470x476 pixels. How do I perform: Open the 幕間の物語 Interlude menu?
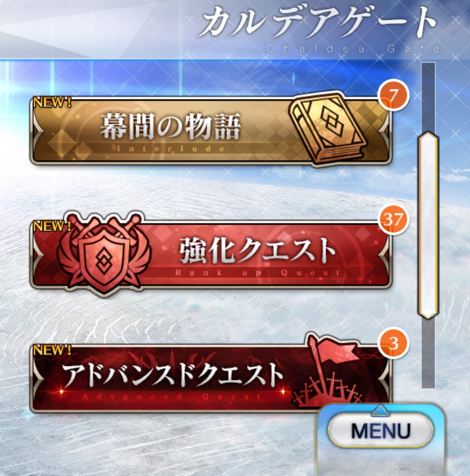click(x=211, y=131)
